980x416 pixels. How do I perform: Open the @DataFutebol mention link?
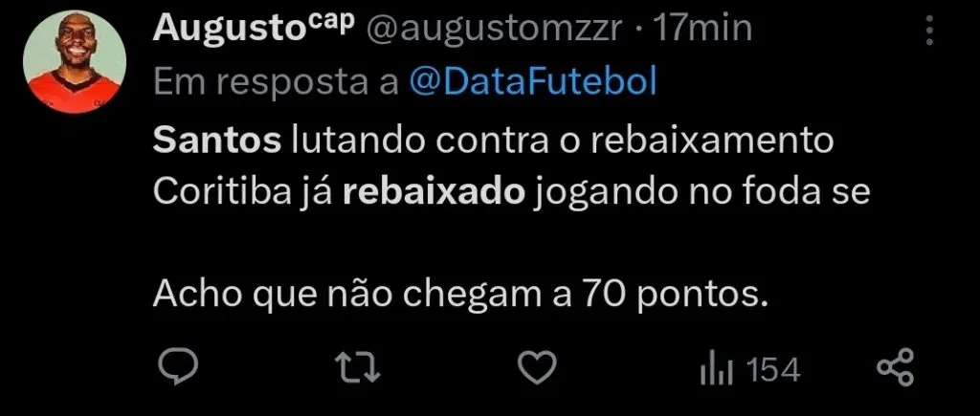tap(532, 80)
